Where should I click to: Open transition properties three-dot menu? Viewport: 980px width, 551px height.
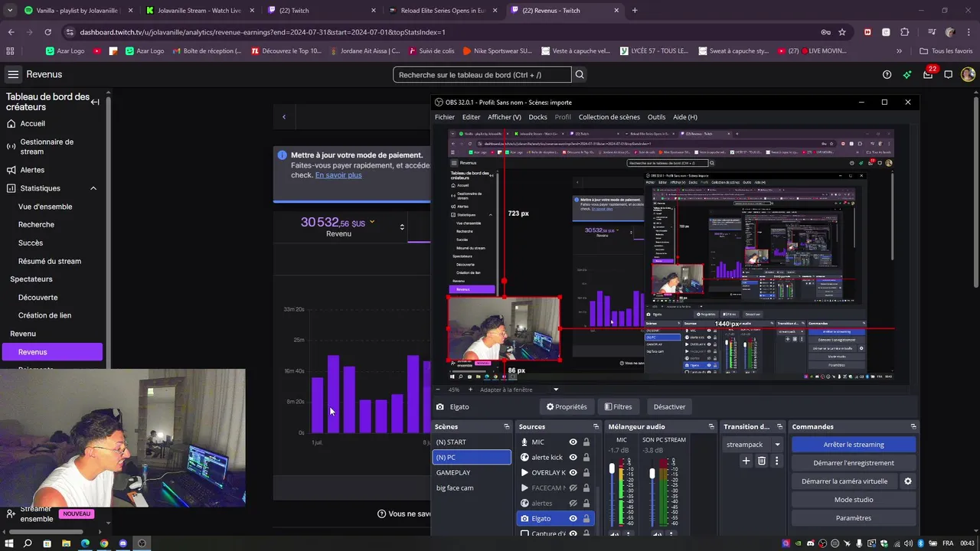[x=776, y=461]
